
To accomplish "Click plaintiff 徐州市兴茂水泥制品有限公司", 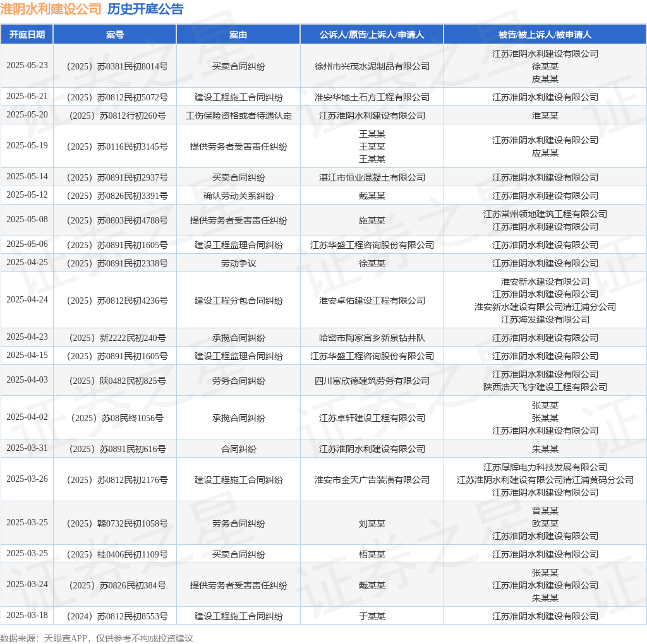I will tap(372, 66).
